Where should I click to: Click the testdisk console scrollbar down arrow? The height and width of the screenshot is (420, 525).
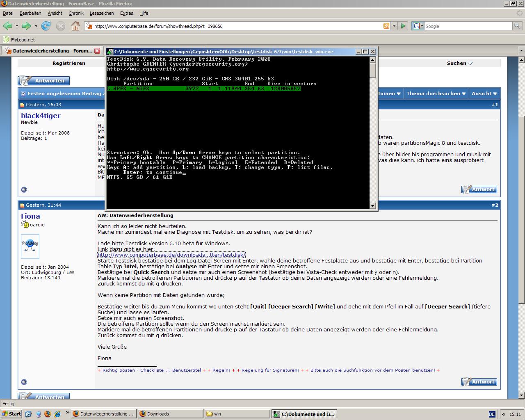click(372, 205)
